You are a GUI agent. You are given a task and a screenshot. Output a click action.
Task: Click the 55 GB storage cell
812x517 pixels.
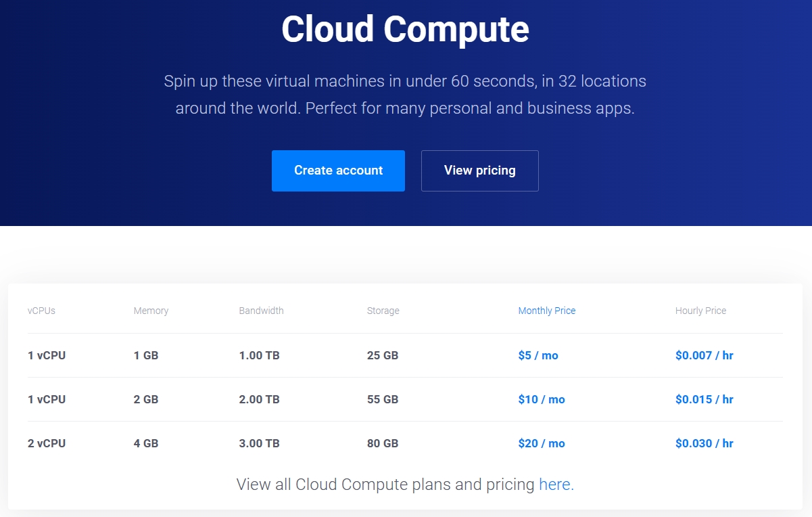coord(383,399)
